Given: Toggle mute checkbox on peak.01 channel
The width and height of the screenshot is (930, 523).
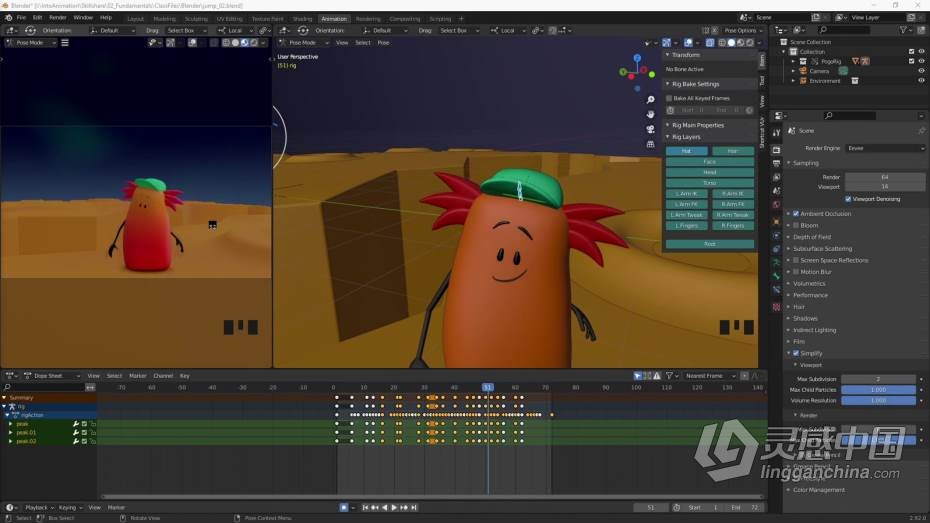Looking at the screenshot, I should tap(84, 432).
